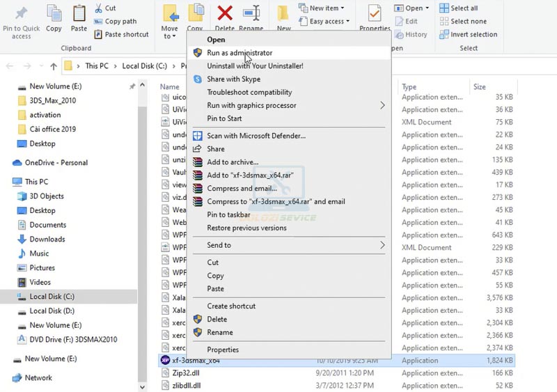557x392 pixels.
Task: Choose Delete in the context menu
Action: [x=289, y=319]
